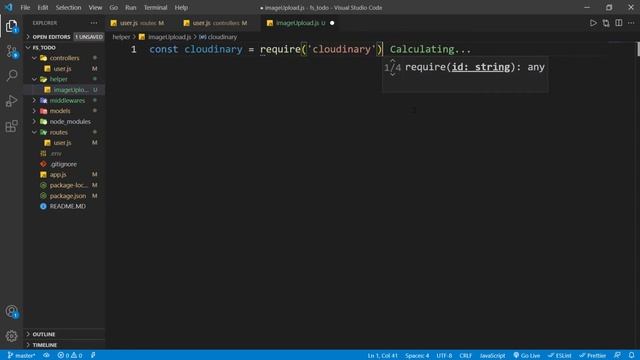Viewport: 640px width, 360px height.
Task: Open the .env file
Action: 64,153
